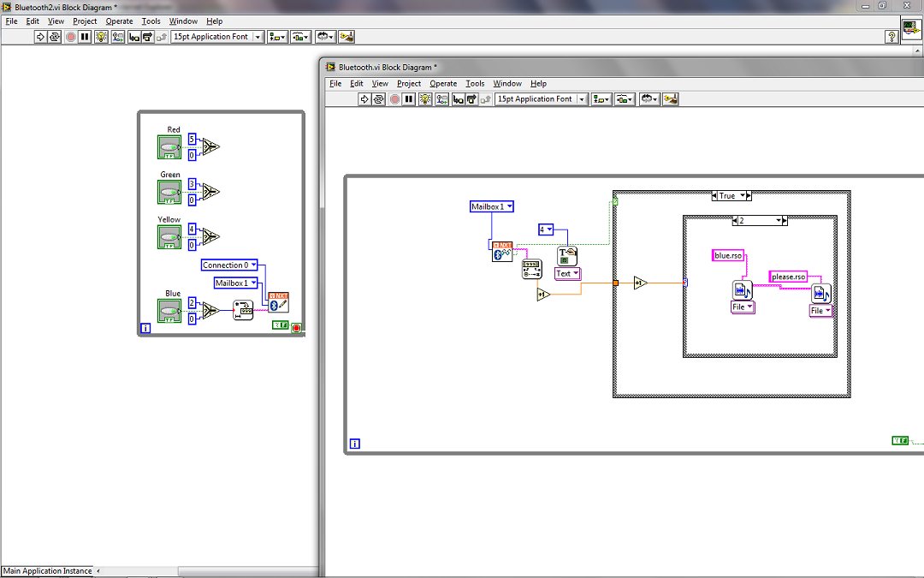The height and width of the screenshot is (578, 924).
Task: Click Abort Execution in Bluetooth2.vi toolbar
Action: pos(71,37)
